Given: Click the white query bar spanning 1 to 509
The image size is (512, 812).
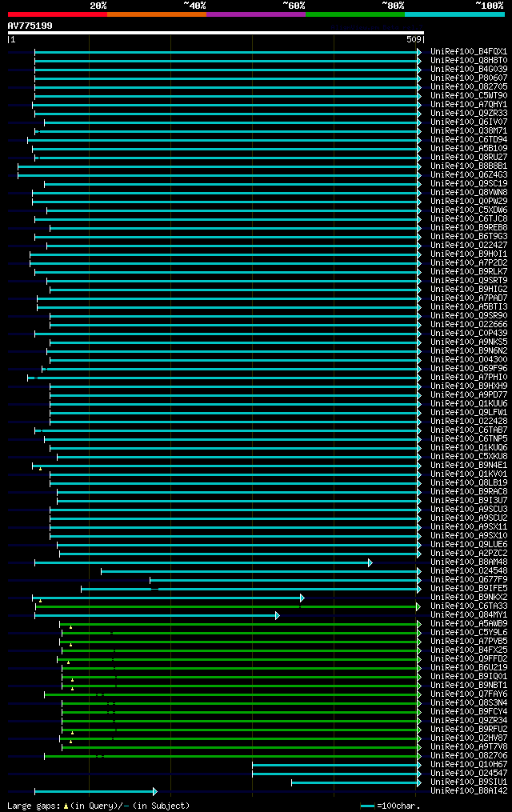Looking at the screenshot, I should tap(216, 33).
